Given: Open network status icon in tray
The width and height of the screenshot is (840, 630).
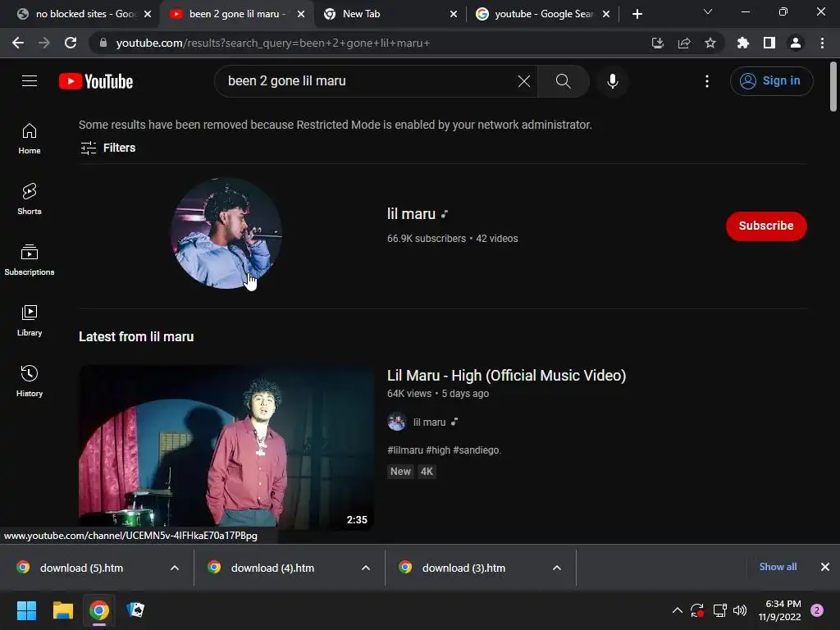Looking at the screenshot, I should click(x=719, y=610).
